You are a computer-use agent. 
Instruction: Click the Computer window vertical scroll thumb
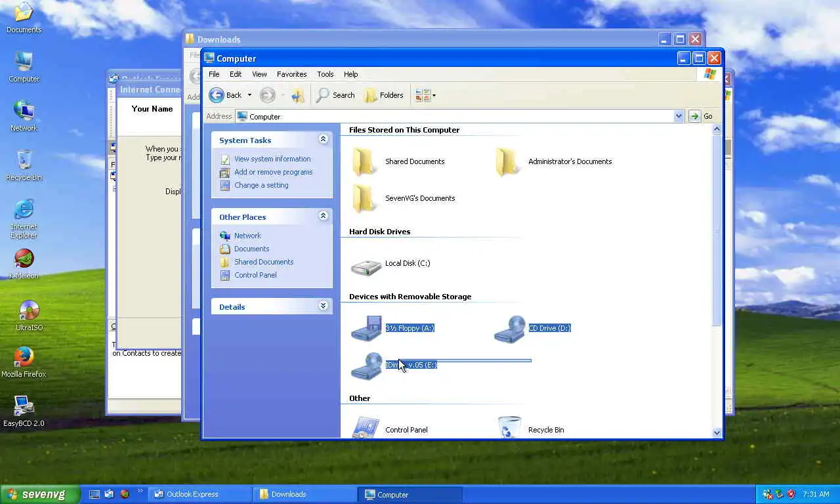717,230
